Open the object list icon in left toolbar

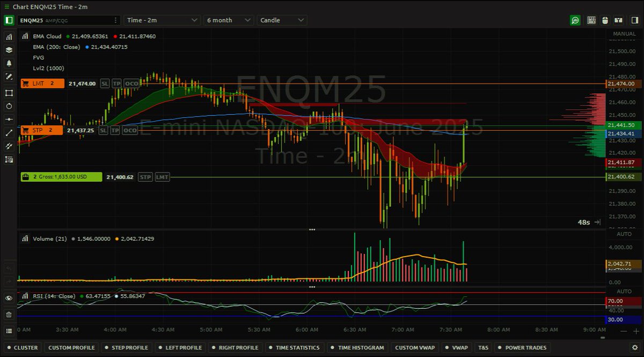point(9,159)
